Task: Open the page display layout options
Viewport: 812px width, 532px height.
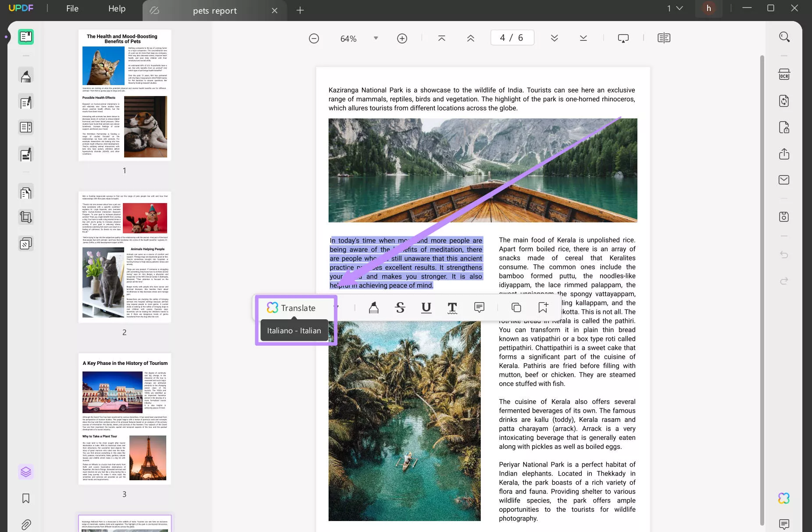Action: tap(664, 39)
